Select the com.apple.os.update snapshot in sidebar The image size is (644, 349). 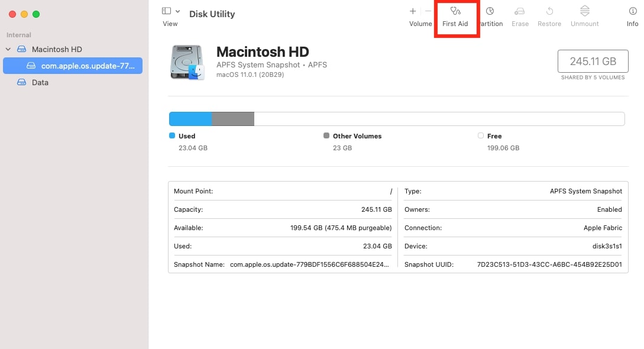(x=73, y=66)
